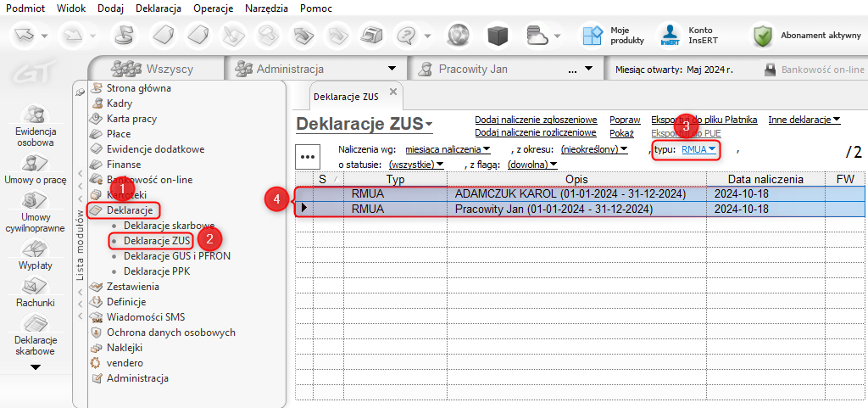
Task: Select Karta pracy module
Action: coord(131,119)
